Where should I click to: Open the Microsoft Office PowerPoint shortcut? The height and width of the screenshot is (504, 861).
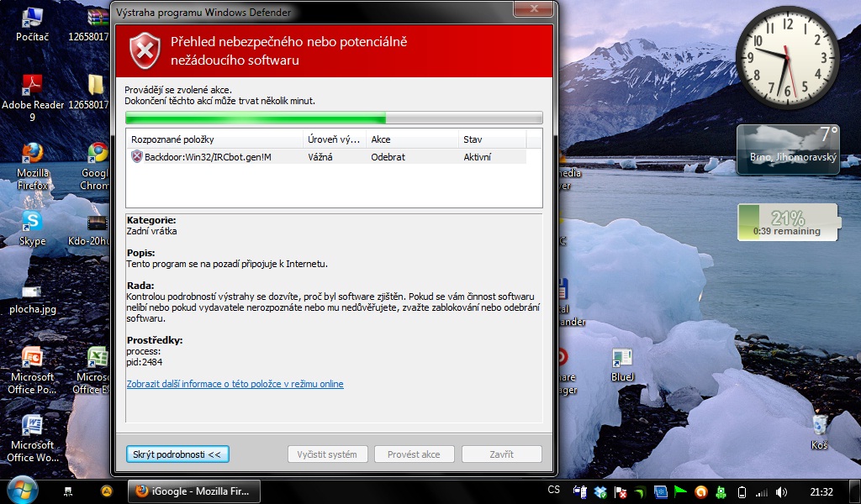pos(32,370)
